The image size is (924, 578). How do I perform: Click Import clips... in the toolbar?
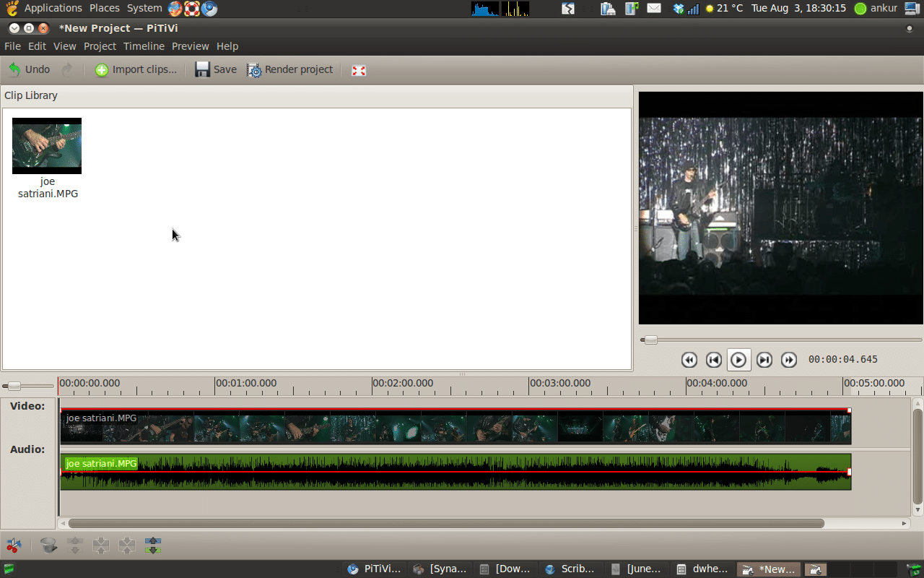pos(136,70)
